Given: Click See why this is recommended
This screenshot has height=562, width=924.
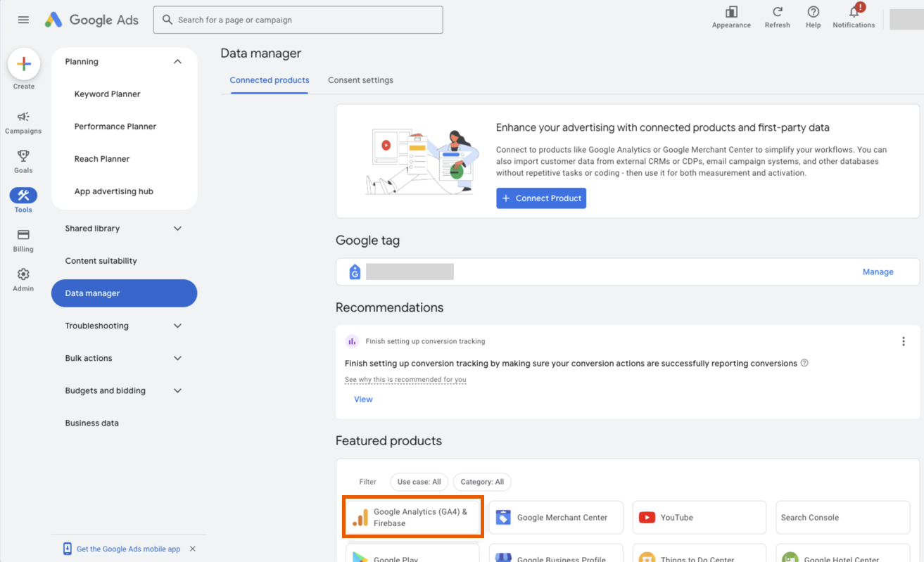Looking at the screenshot, I should coord(405,380).
